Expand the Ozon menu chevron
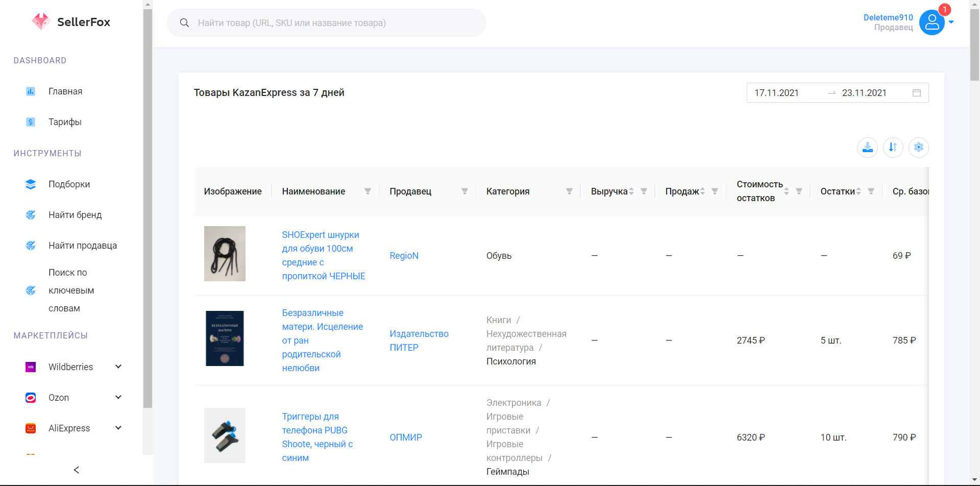Image resolution: width=980 pixels, height=486 pixels. click(x=118, y=397)
